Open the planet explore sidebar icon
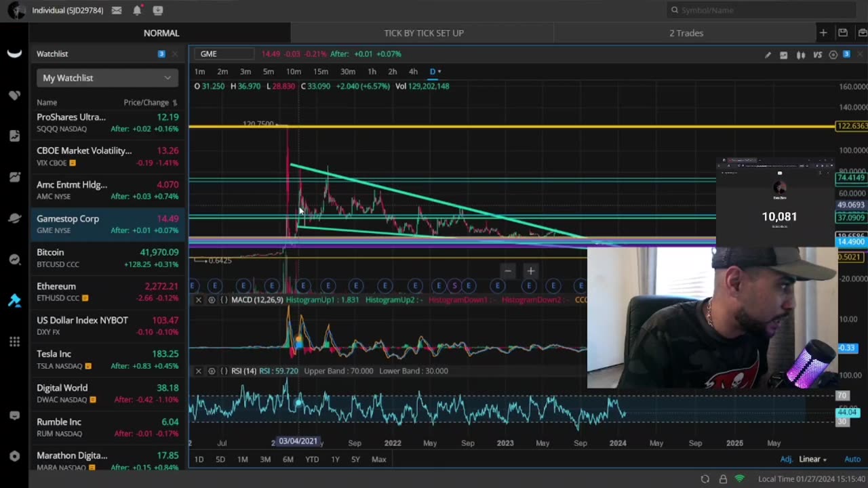Image resolution: width=868 pixels, height=488 pixels. pos(14,218)
